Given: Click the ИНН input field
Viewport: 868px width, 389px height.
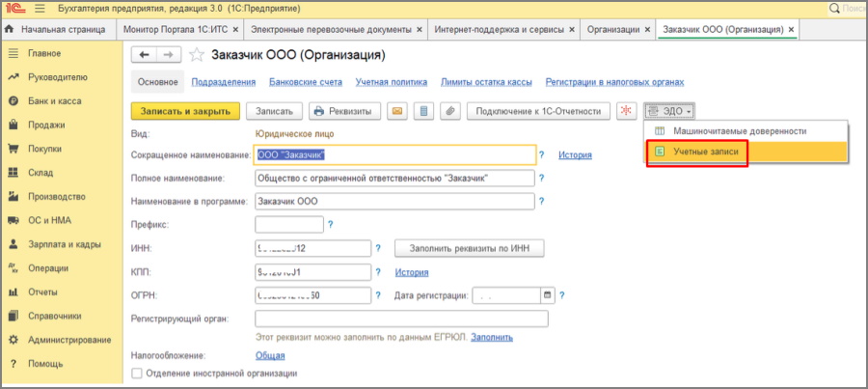Looking at the screenshot, I should click(312, 249).
